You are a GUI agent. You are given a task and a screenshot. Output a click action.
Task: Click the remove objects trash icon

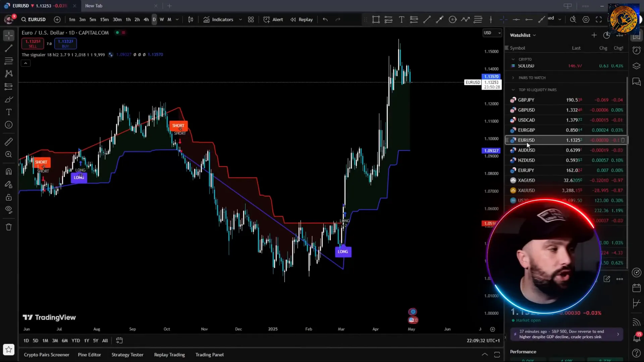pyautogui.click(x=9, y=227)
